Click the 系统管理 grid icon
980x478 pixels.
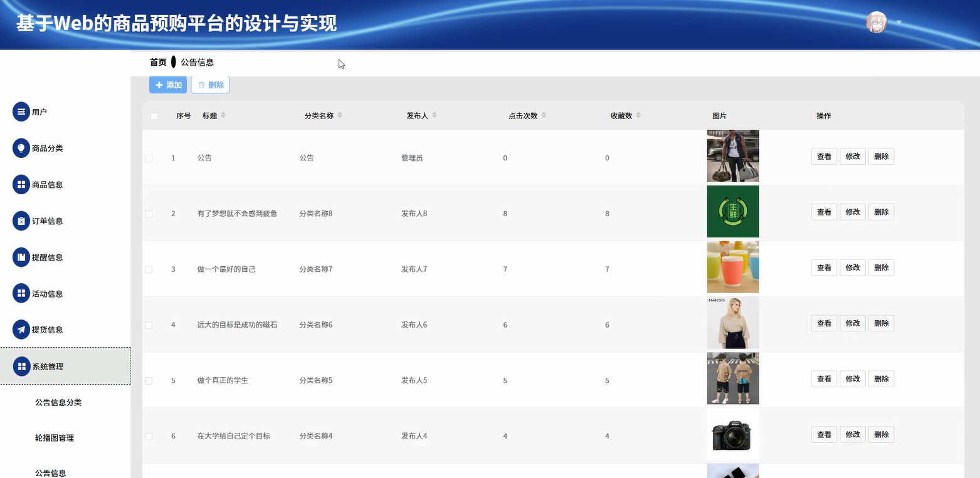coord(21,366)
